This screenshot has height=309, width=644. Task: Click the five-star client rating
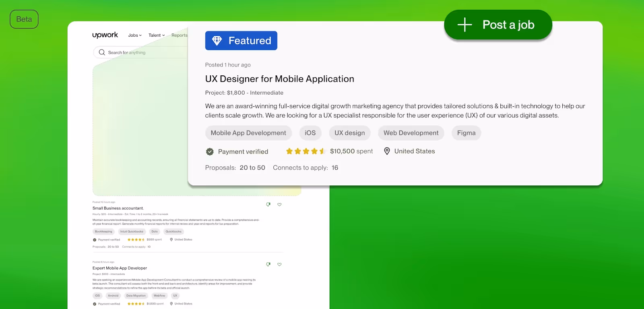(305, 151)
